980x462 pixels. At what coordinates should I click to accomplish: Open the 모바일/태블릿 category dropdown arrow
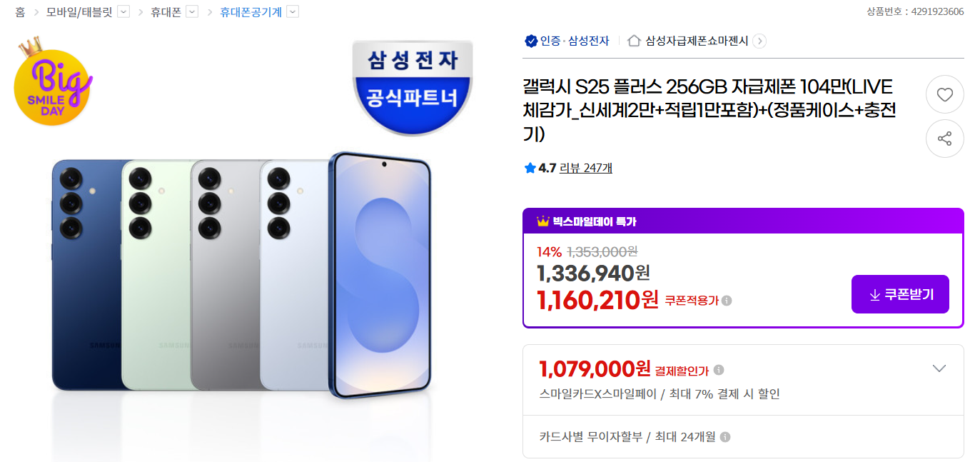click(x=123, y=11)
